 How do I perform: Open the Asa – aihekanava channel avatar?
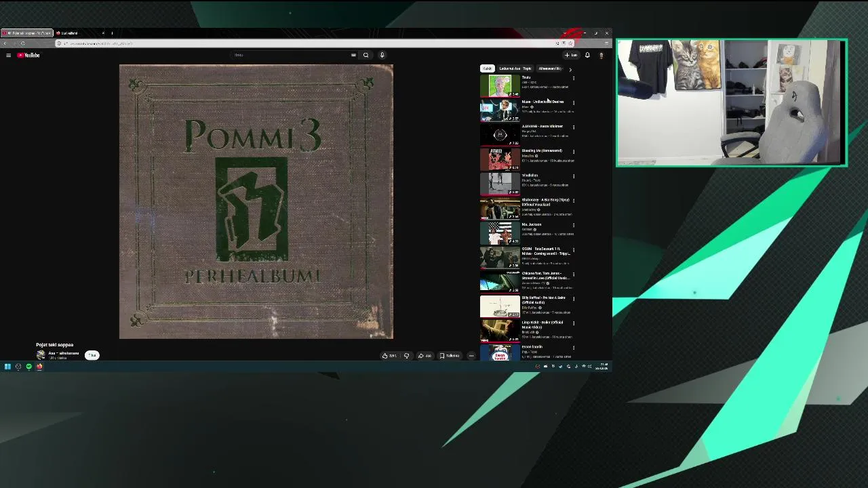point(41,355)
